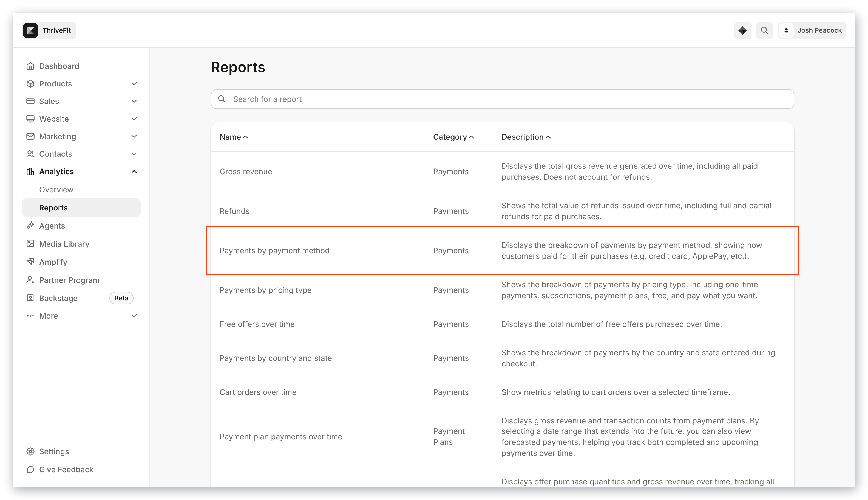868x500 pixels.
Task: Open the Media Library section
Action: (x=64, y=244)
